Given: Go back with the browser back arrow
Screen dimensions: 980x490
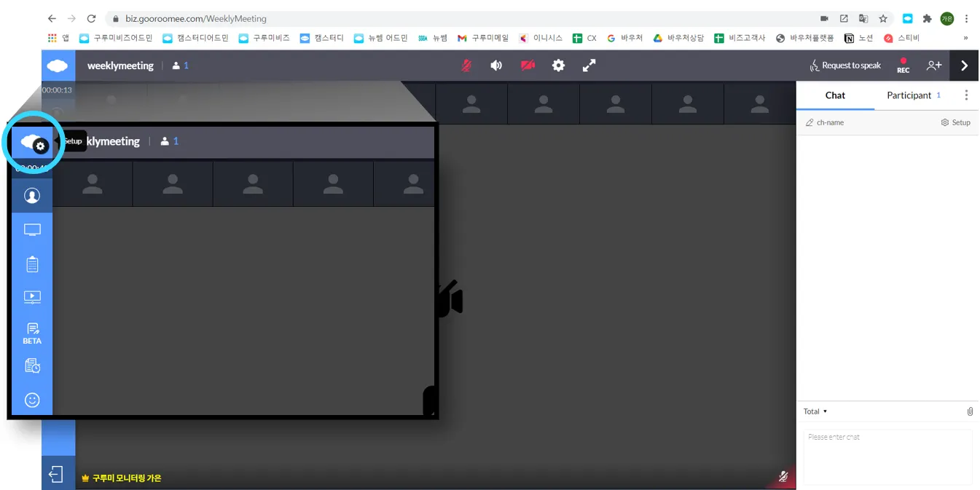Looking at the screenshot, I should [x=52, y=18].
